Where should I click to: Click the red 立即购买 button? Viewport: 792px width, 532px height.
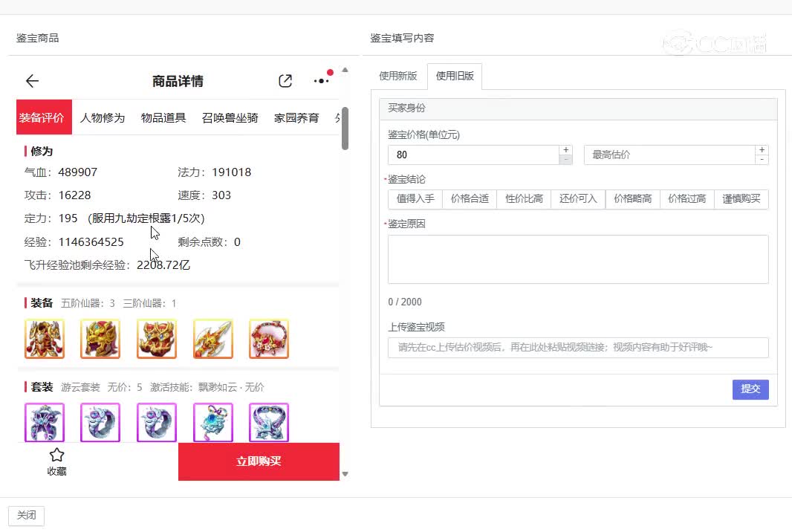259,461
